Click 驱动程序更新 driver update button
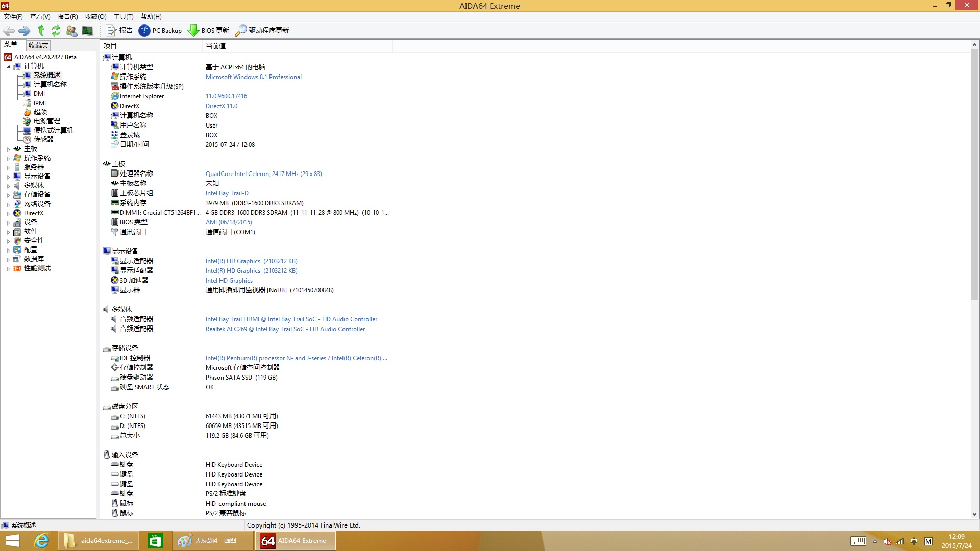980x551 pixels. [262, 31]
